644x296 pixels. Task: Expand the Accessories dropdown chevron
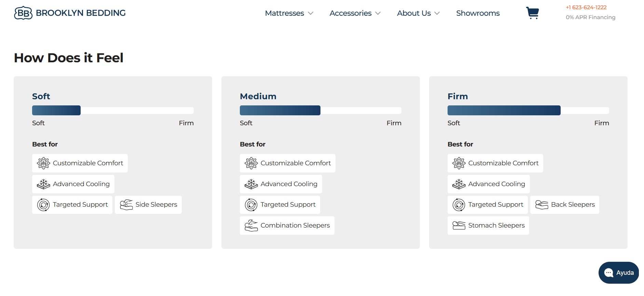378,13
